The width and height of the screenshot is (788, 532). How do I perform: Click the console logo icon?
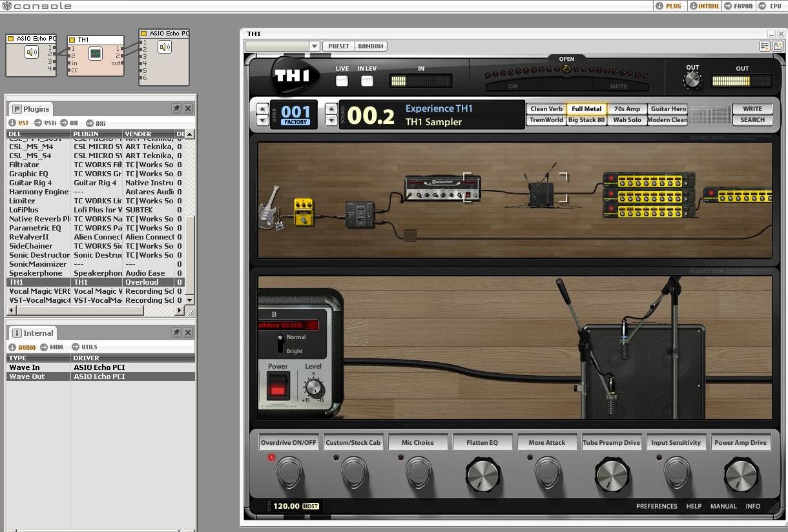pos(6,6)
